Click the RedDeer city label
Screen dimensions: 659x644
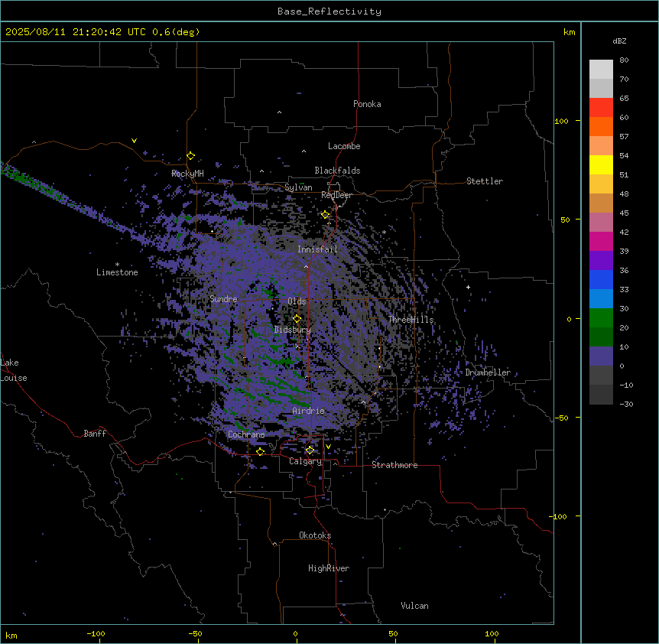(x=336, y=195)
